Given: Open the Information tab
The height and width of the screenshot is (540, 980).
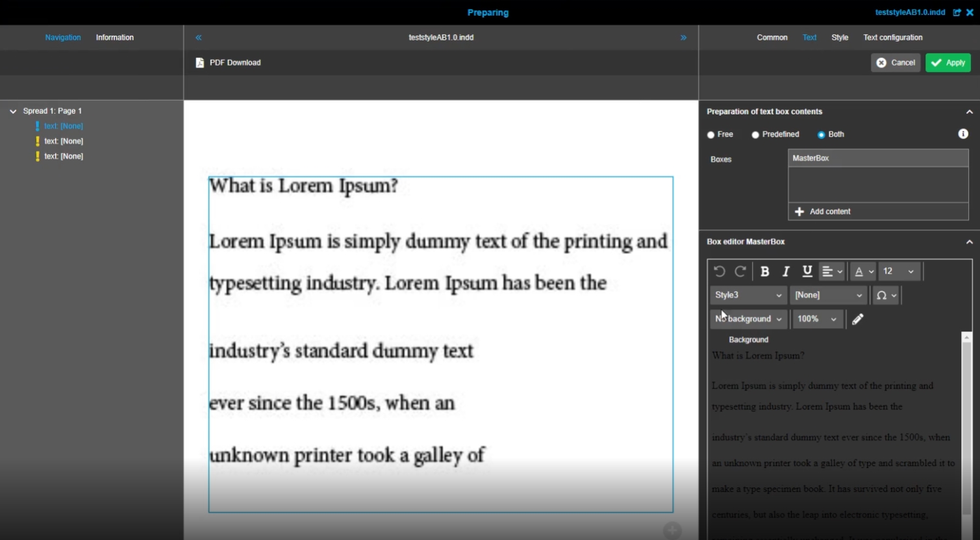Looking at the screenshot, I should click(115, 38).
